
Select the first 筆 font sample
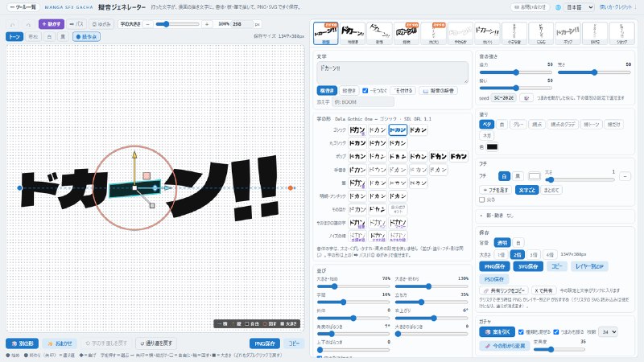coord(357,183)
